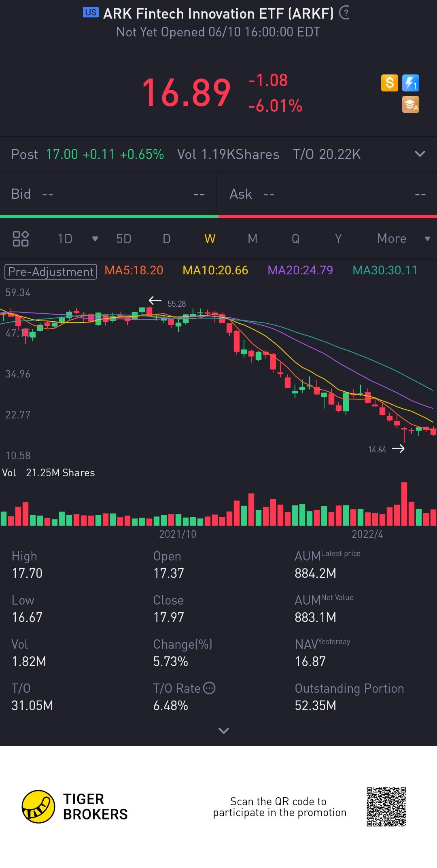This screenshot has width=437, height=868.
Task: Select the weekly W chart tab
Action: pos(210,239)
